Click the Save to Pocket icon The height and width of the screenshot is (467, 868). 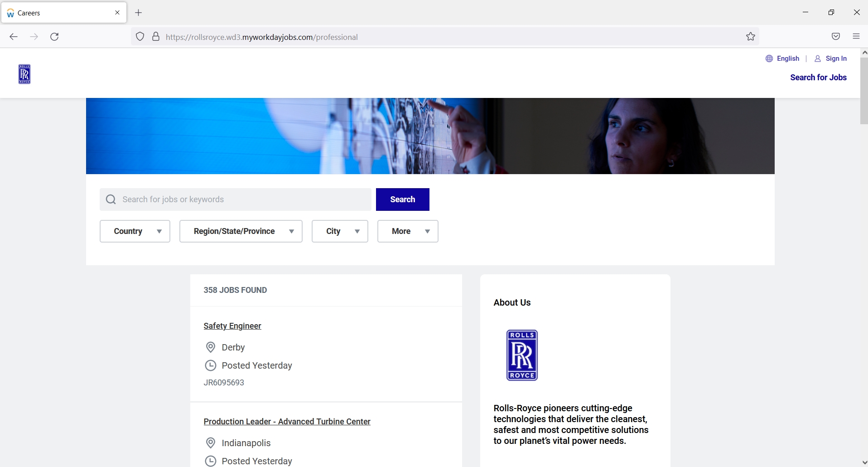point(836,37)
